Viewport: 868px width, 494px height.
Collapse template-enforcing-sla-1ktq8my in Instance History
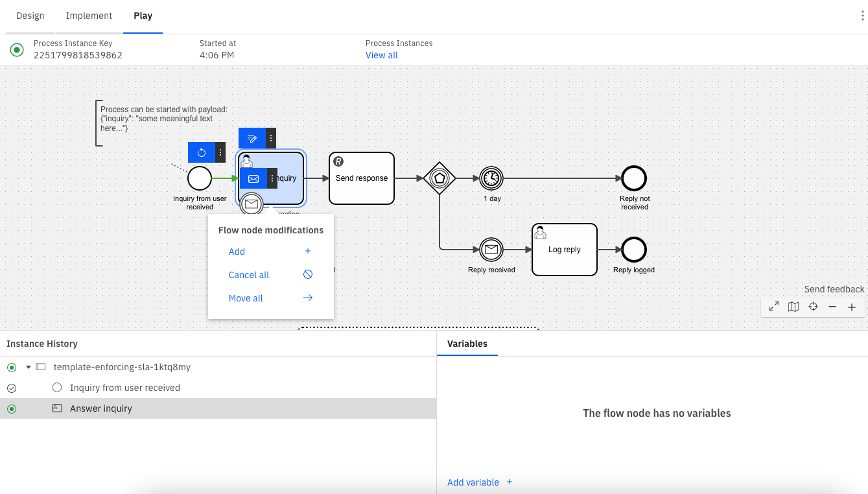(27, 366)
